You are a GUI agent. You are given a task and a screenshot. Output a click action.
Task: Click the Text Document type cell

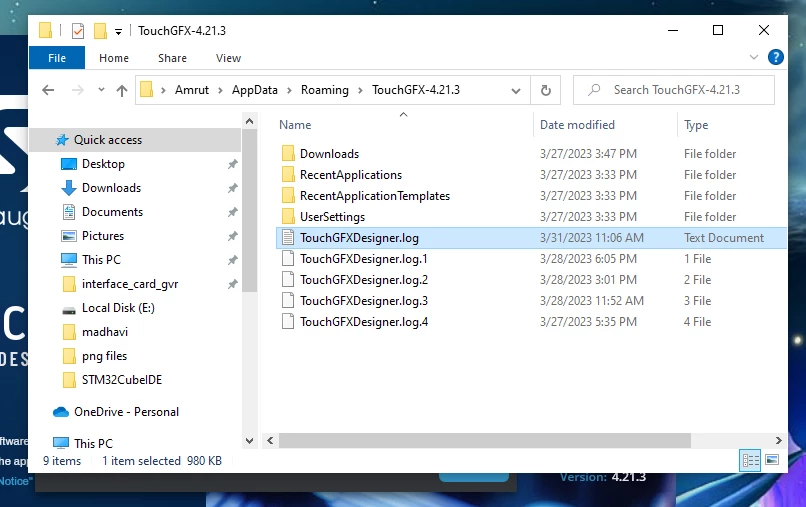point(724,238)
